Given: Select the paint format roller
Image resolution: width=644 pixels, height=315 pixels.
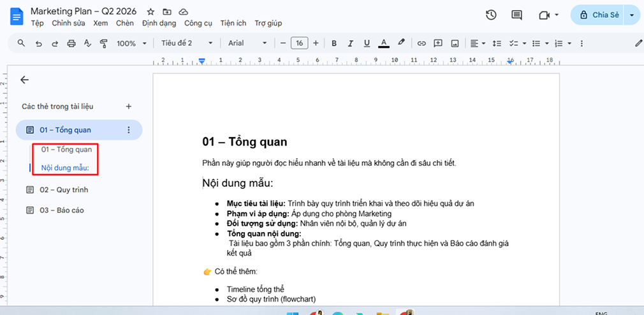Looking at the screenshot, I should click(103, 43).
